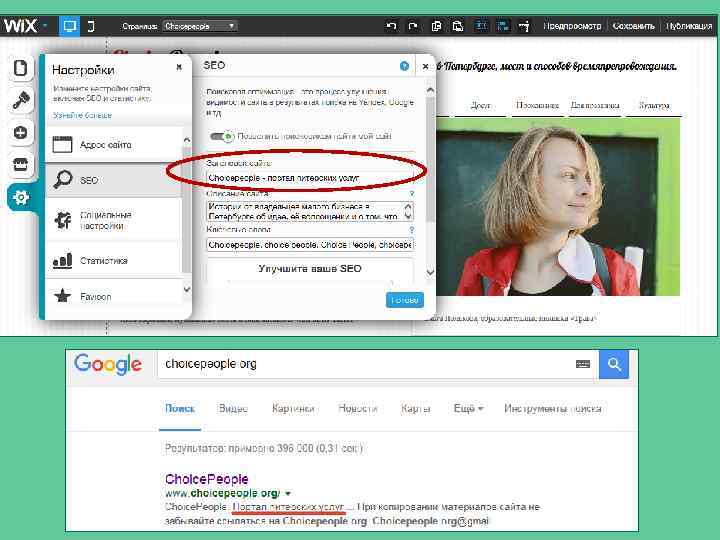
Task: Select the Видео results tab
Action: pyautogui.click(x=233, y=408)
